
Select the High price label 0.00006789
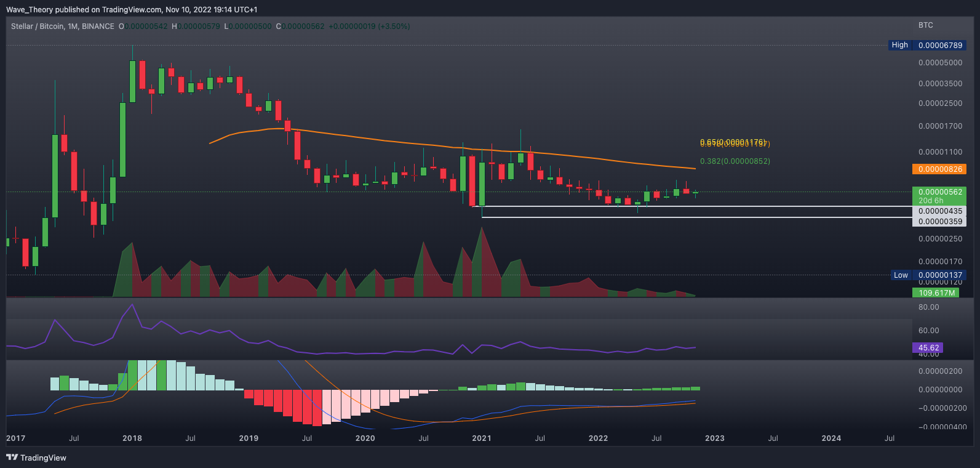pos(939,46)
